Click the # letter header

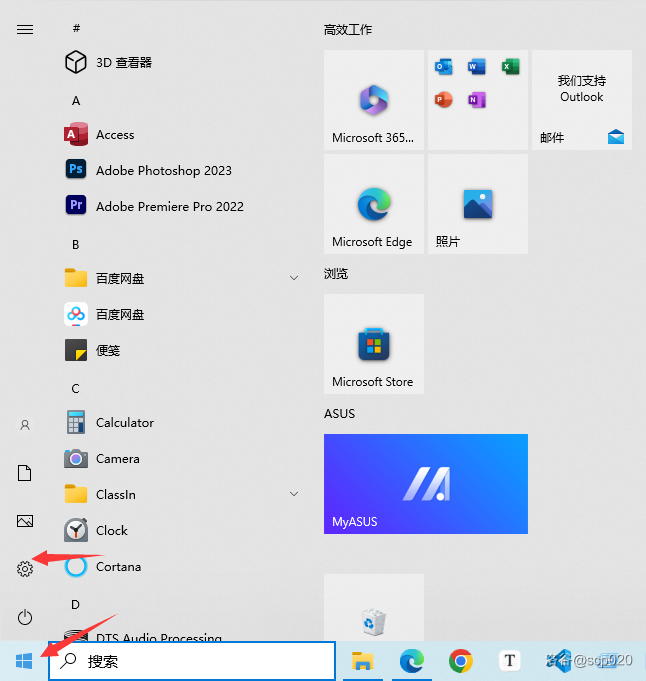76,28
